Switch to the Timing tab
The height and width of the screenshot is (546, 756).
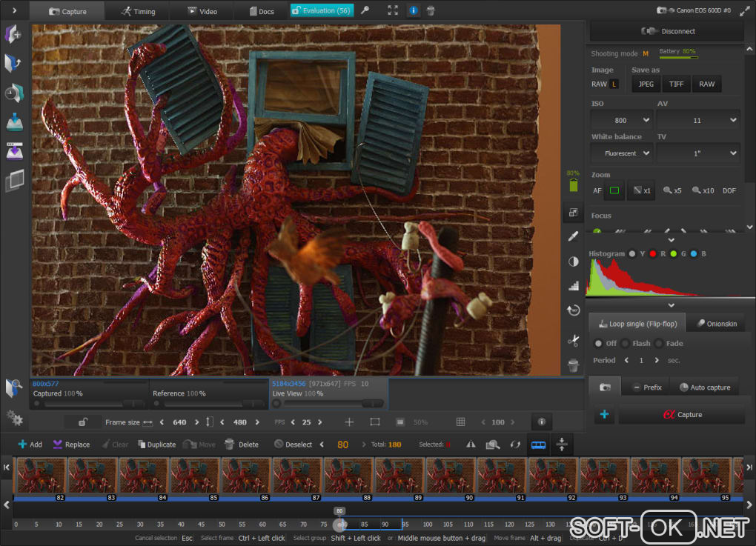click(x=137, y=11)
